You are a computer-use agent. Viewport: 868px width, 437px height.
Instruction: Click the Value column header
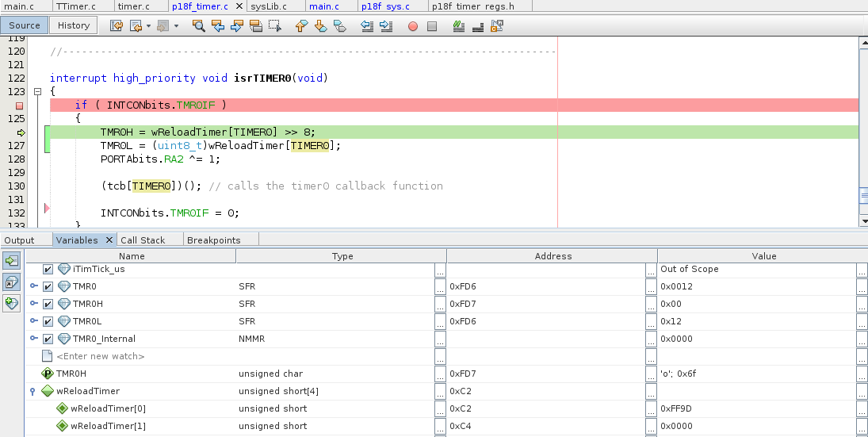[x=763, y=256]
